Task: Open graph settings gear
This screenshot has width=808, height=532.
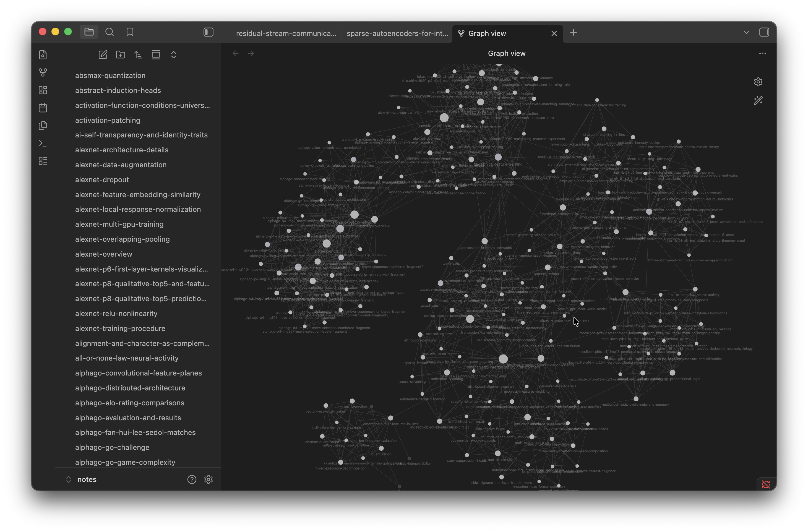Action: click(x=758, y=82)
